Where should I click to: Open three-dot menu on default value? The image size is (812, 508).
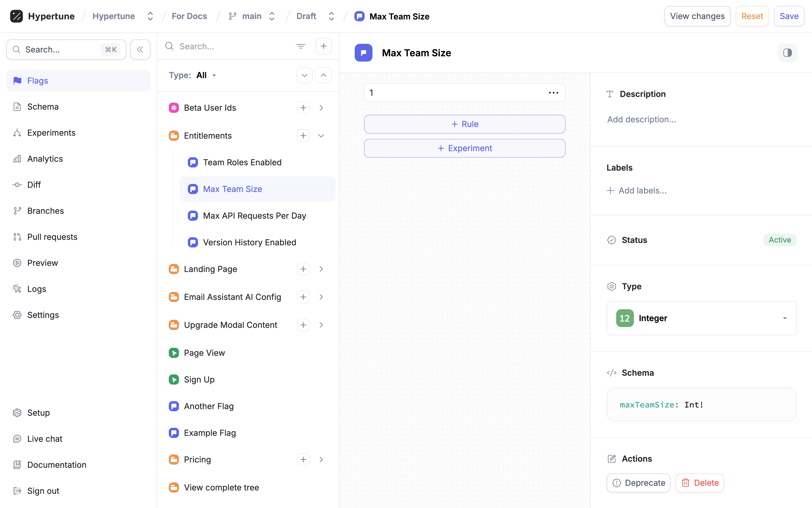[553, 93]
